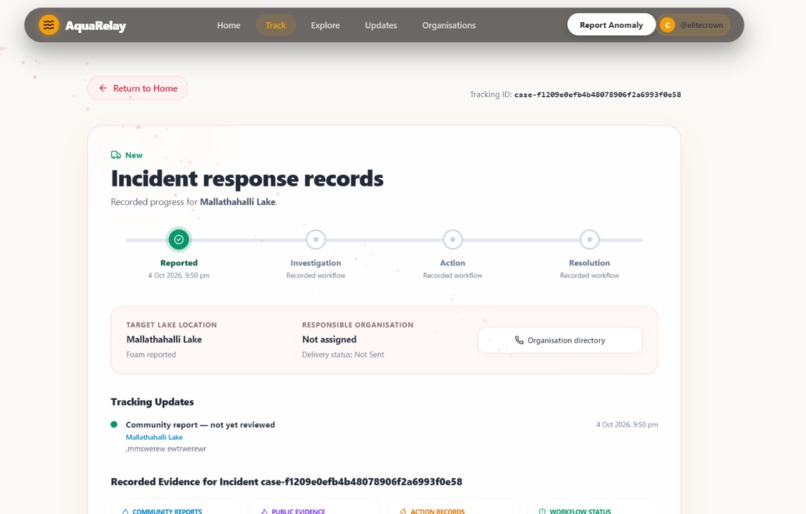Click the green dot beside Community report
Image resolution: width=806 pixels, height=514 pixels.
pos(114,425)
